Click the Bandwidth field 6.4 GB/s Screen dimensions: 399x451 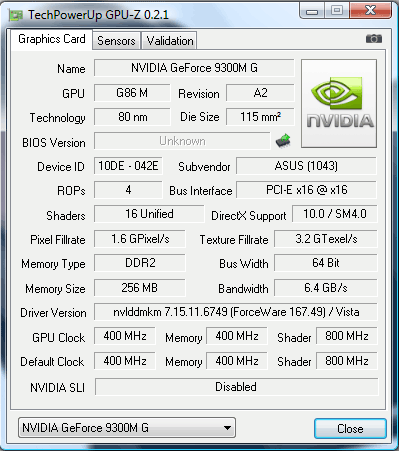point(326,288)
